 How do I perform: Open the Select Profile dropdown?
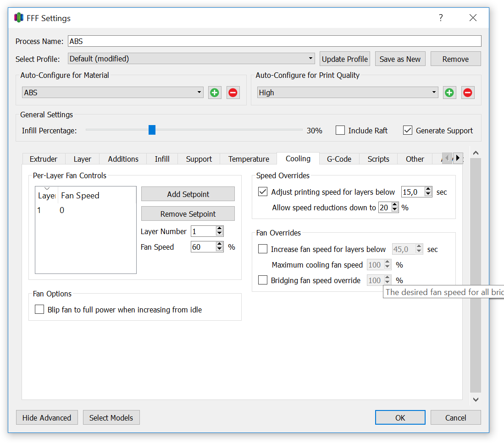tap(192, 59)
